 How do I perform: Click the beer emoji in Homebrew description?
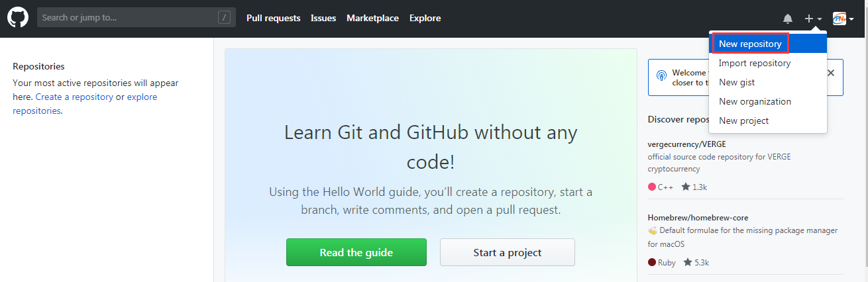[x=653, y=231]
